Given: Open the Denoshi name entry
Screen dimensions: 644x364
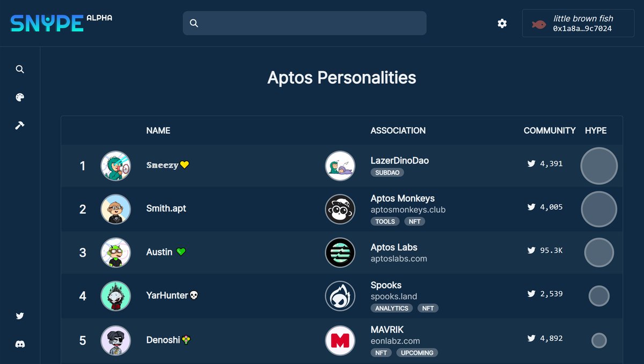Looking at the screenshot, I should [x=169, y=340].
